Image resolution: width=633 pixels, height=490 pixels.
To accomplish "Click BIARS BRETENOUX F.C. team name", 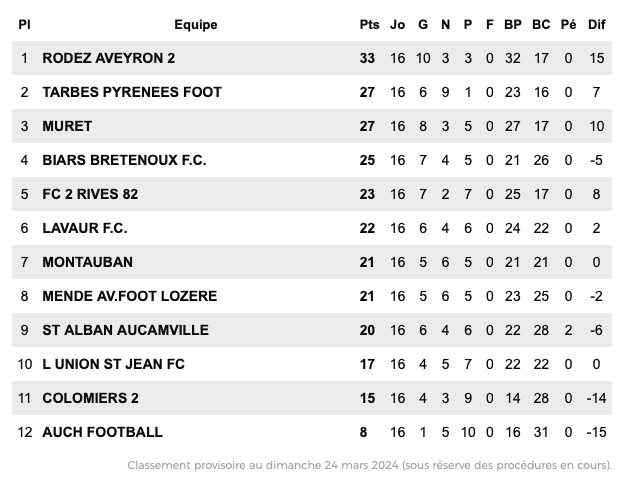I will pyautogui.click(x=124, y=160).
